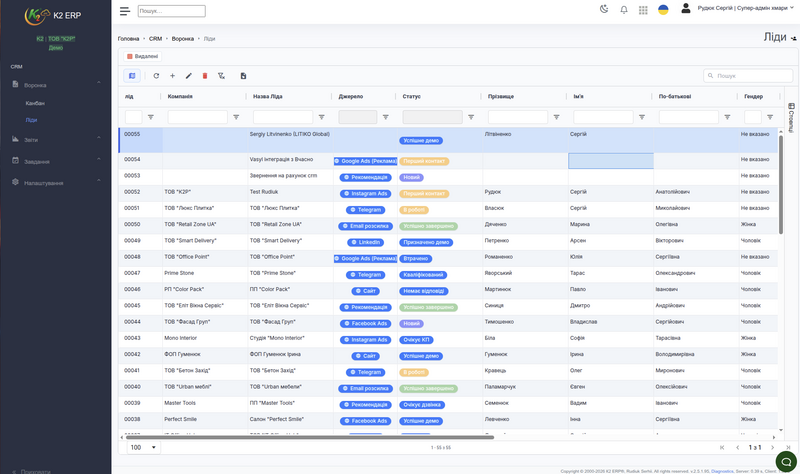This screenshot has height=474, width=800.
Task: Click the Ukrainian flag language button
Action: (x=663, y=10)
